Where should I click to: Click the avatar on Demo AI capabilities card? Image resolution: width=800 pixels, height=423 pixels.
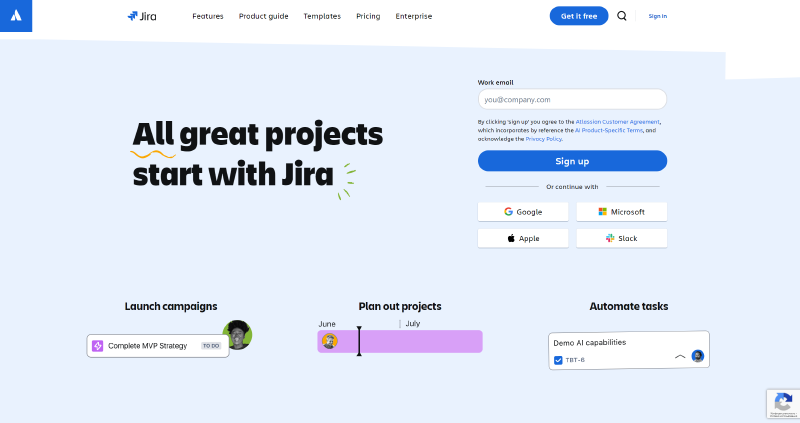[697, 356]
